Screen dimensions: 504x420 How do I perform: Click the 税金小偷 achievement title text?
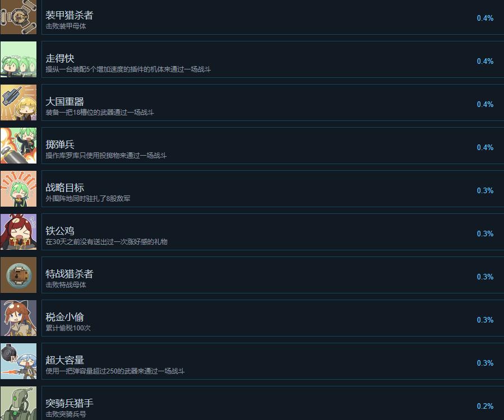tap(64, 317)
